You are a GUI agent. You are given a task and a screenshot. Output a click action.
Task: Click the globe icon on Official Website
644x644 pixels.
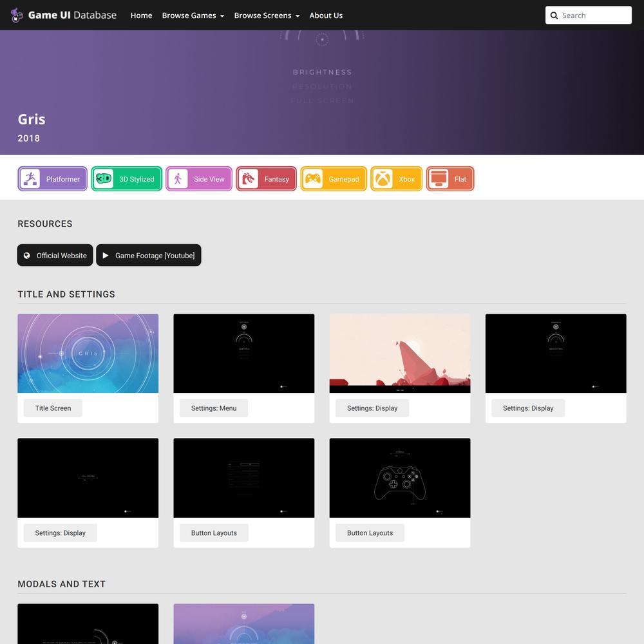[26, 256]
